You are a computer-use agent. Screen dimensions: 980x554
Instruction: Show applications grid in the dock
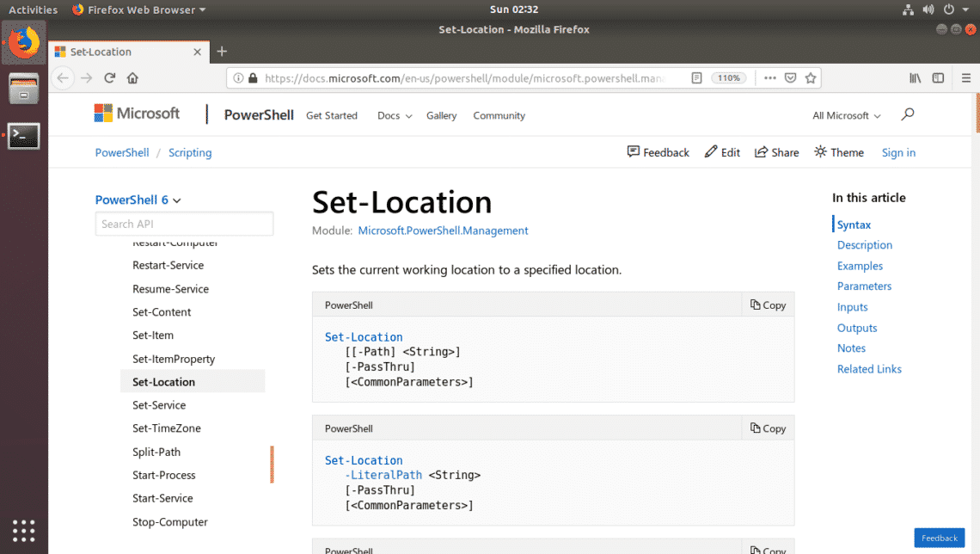(24, 531)
